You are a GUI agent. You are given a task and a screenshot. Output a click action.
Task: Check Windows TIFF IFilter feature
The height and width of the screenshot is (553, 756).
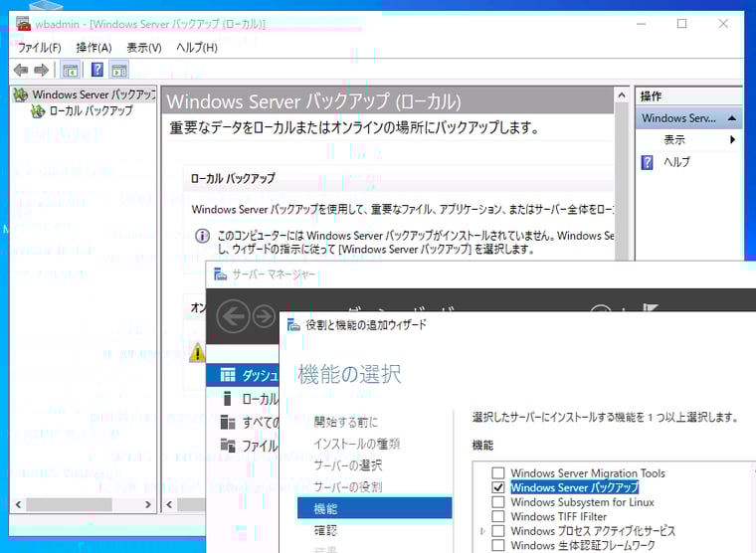pyautogui.click(x=498, y=516)
